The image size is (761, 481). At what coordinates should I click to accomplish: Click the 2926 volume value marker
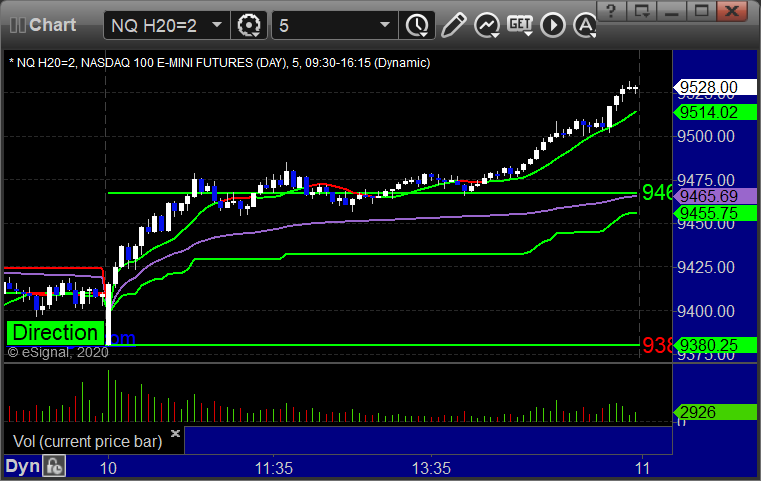tap(714, 412)
